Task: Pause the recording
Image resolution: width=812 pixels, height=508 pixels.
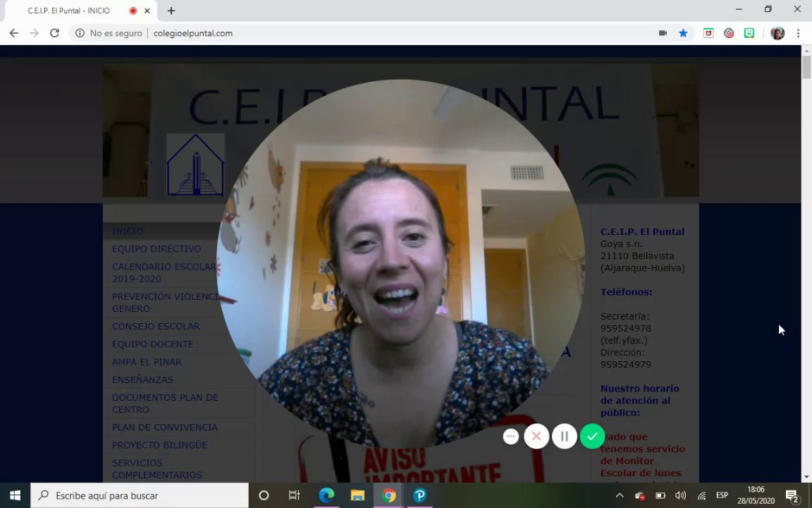Action: click(x=565, y=437)
